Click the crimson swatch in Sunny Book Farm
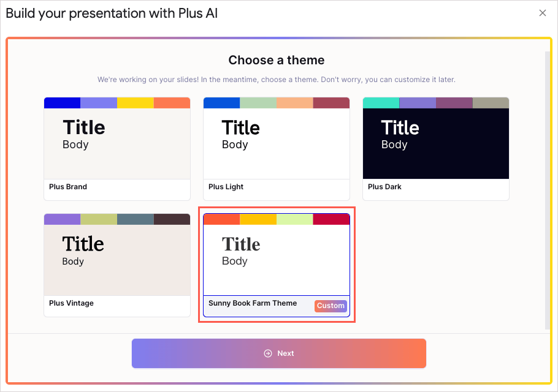 [x=331, y=219]
